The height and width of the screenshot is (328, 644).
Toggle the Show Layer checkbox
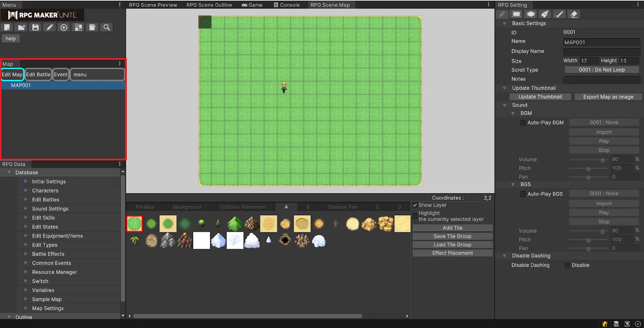(x=415, y=205)
